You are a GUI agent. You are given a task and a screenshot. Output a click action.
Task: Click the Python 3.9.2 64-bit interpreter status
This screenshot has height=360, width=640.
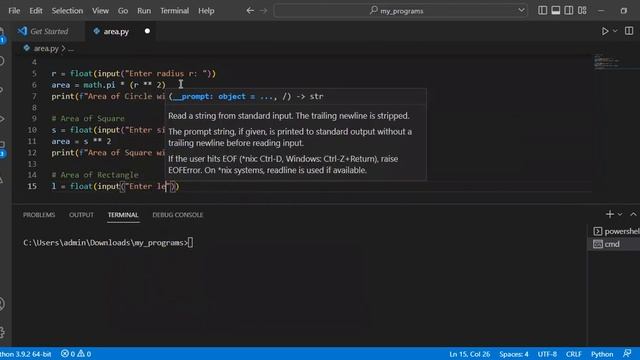(26, 354)
